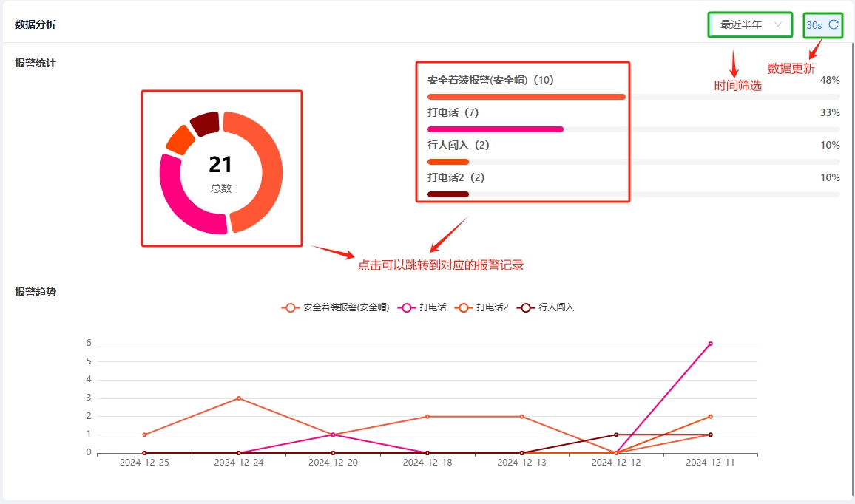Viewport: 855px width, 504px height.
Task: Click the refresh icon next to 30s
Action: coord(834,24)
